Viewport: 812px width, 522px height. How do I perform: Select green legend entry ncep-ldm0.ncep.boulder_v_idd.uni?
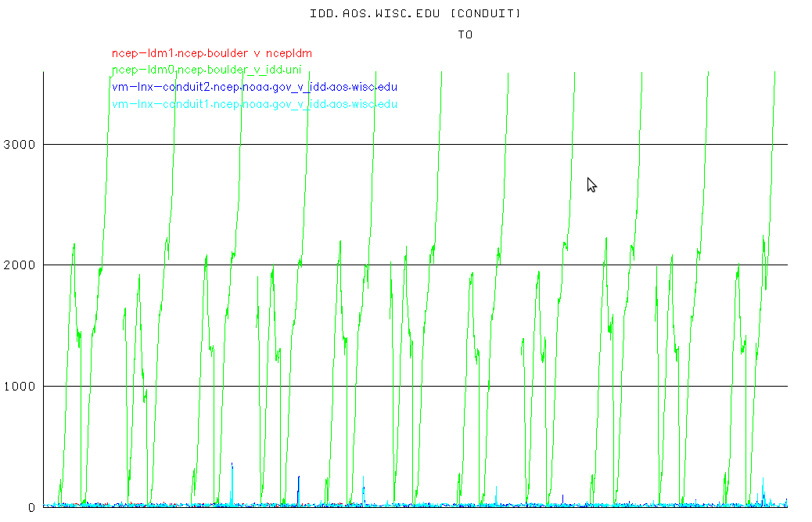(211, 70)
